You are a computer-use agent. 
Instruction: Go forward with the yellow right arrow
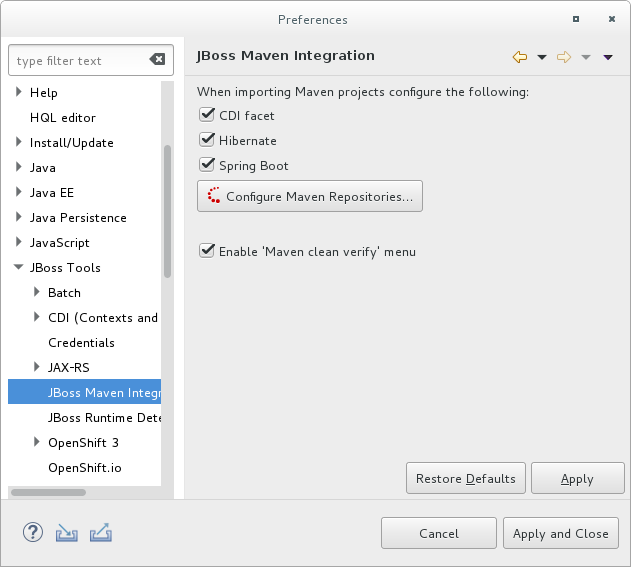click(564, 57)
